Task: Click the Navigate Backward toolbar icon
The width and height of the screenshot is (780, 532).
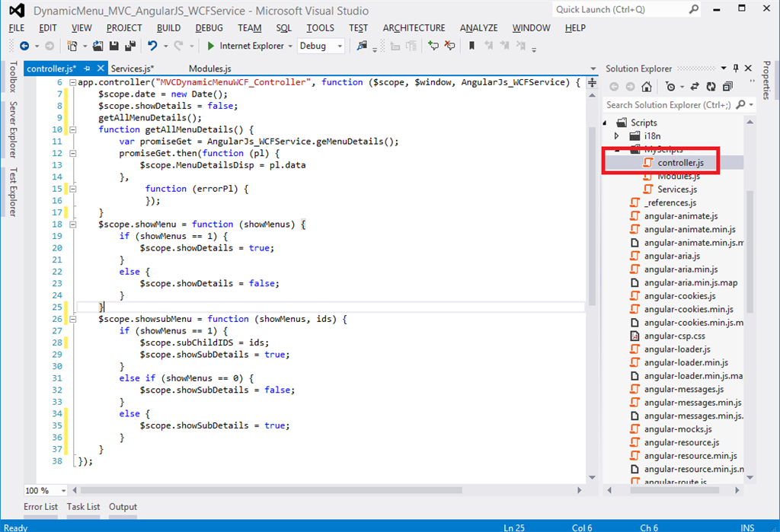Action: tap(24, 46)
